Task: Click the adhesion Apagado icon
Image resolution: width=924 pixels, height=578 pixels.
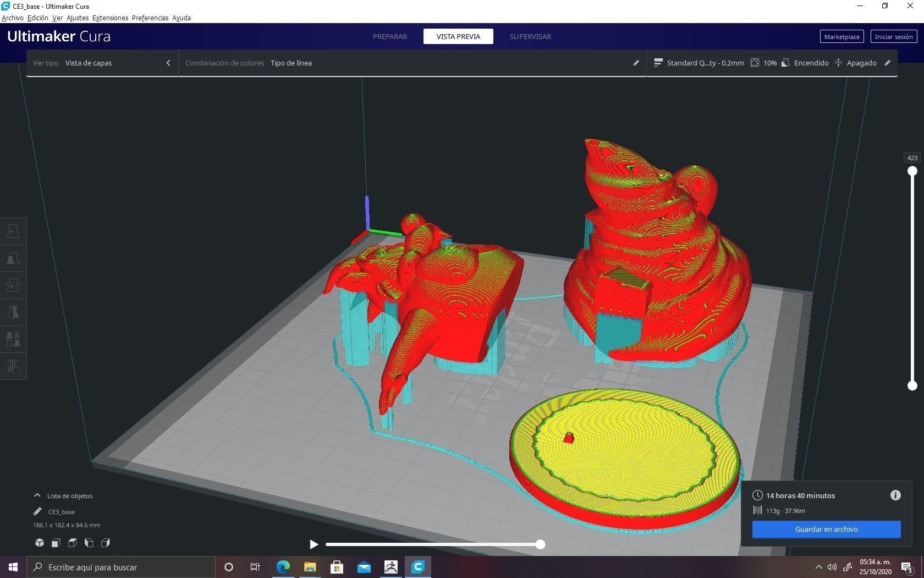Action: (838, 63)
